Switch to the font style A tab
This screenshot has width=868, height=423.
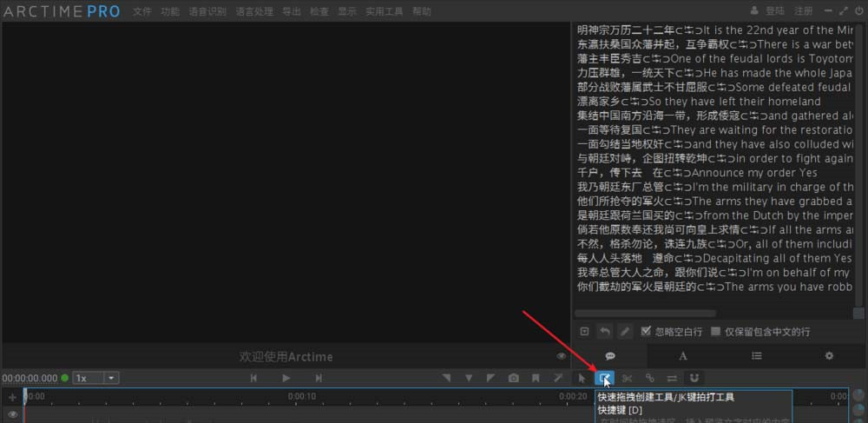683,356
